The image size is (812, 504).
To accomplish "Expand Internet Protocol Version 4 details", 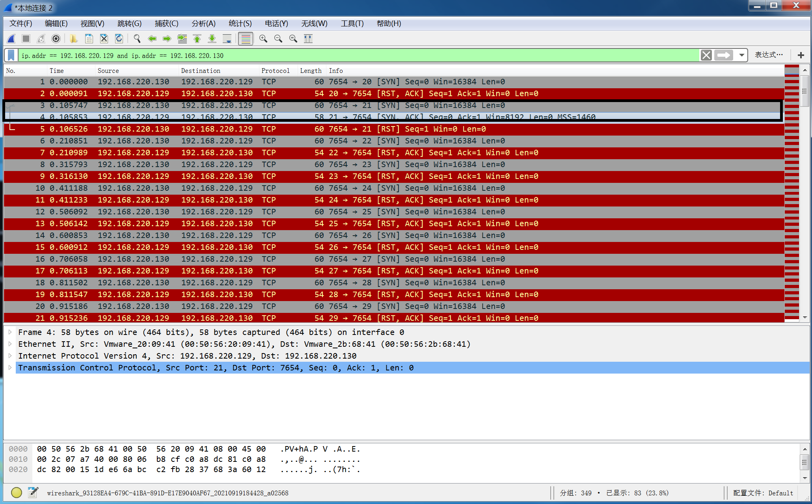I will pos(10,356).
